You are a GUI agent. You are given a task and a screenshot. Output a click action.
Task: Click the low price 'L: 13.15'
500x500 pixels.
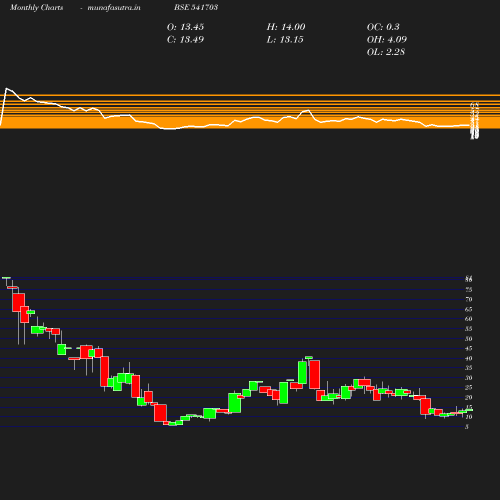click(285, 40)
